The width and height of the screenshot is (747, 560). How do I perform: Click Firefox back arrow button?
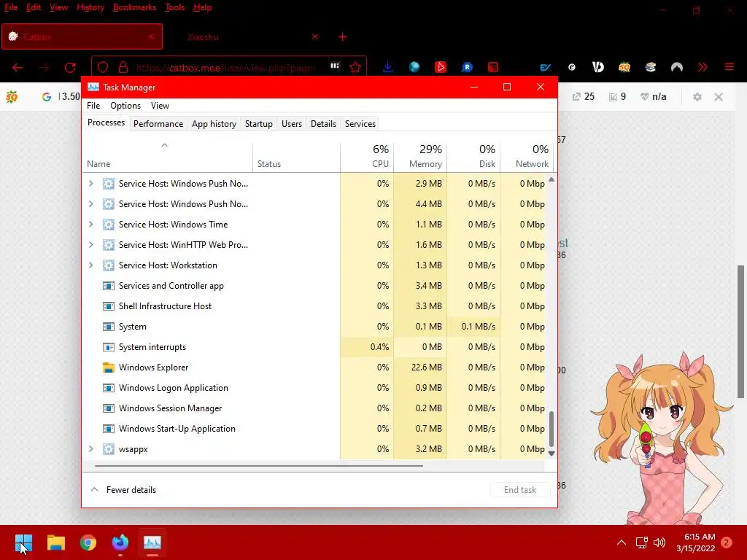click(18, 68)
